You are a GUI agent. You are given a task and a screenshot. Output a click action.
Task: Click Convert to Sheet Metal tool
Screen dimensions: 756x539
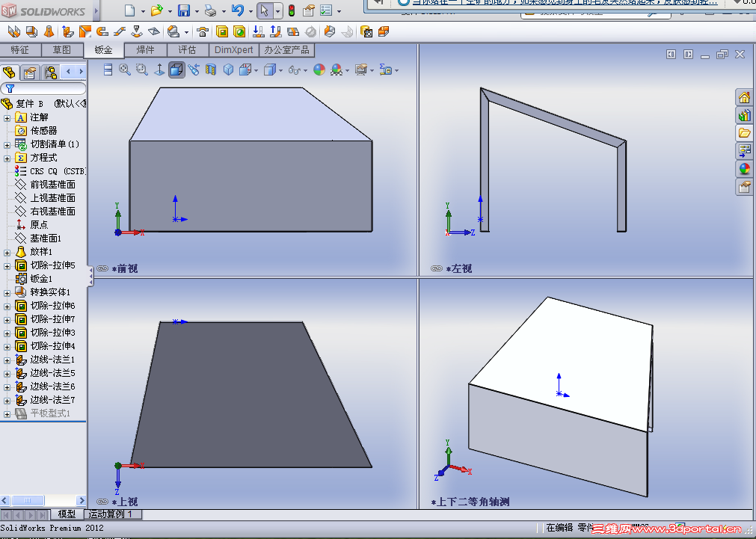point(31,32)
